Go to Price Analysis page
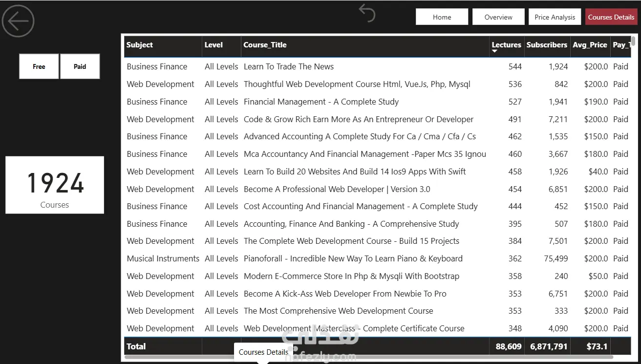Screen dimensions: 641x364 pos(555,17)
